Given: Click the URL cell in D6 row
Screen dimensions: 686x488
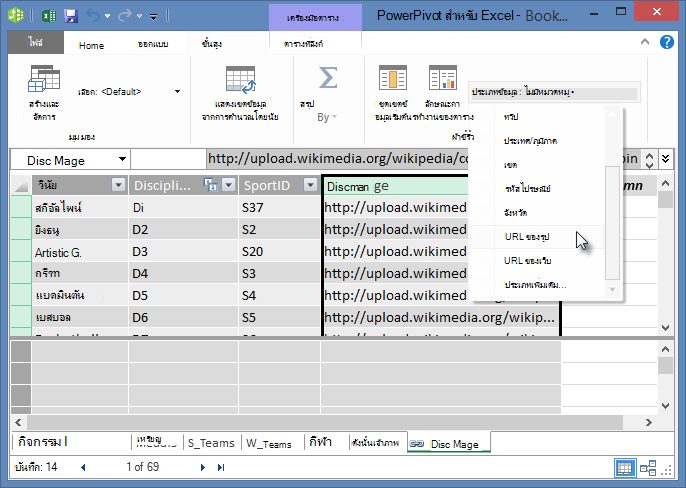Looking at the screenshot, I should pos(441,317).
